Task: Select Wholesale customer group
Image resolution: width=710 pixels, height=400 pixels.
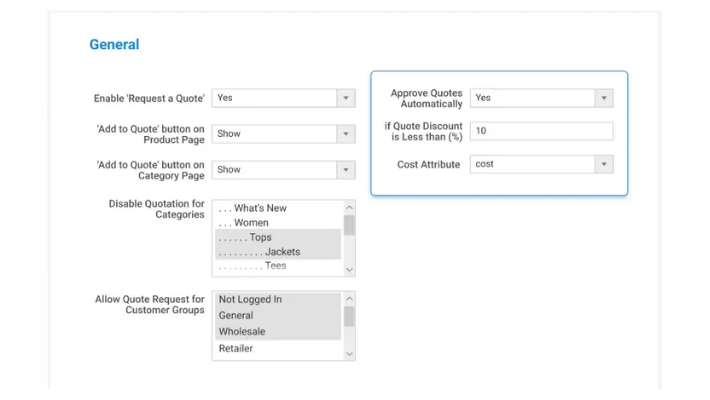Action: [242, 331]
